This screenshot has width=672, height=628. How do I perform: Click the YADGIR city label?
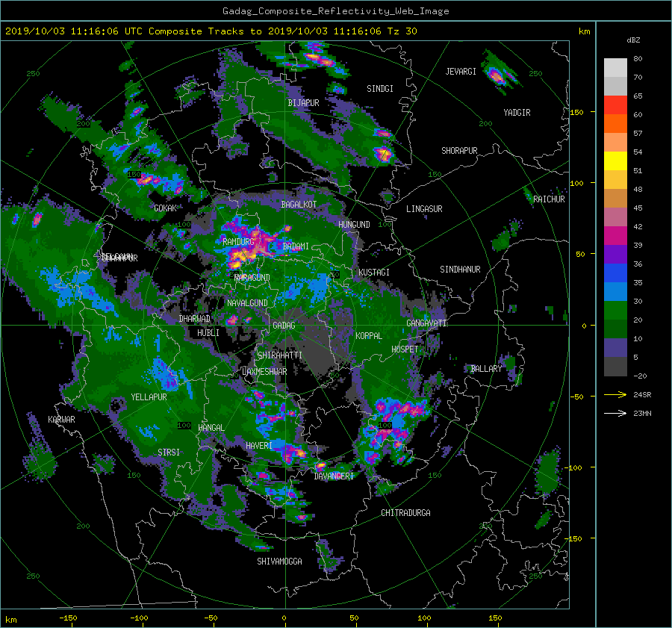click(x=517, y=113)
